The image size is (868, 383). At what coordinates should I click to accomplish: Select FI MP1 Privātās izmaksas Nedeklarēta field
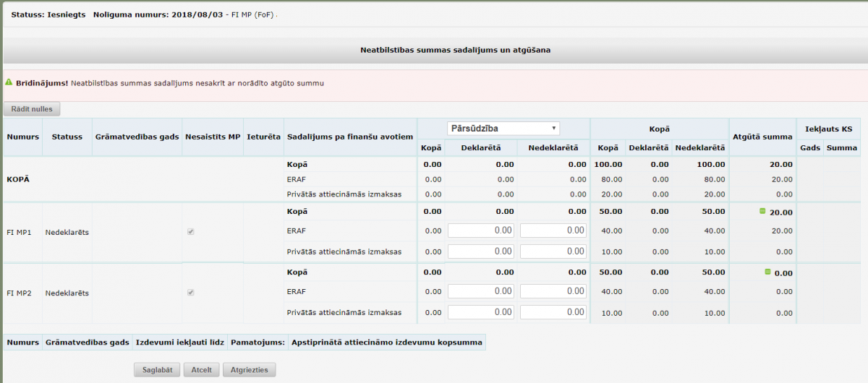pyautogui.click(x=553, y=251)
